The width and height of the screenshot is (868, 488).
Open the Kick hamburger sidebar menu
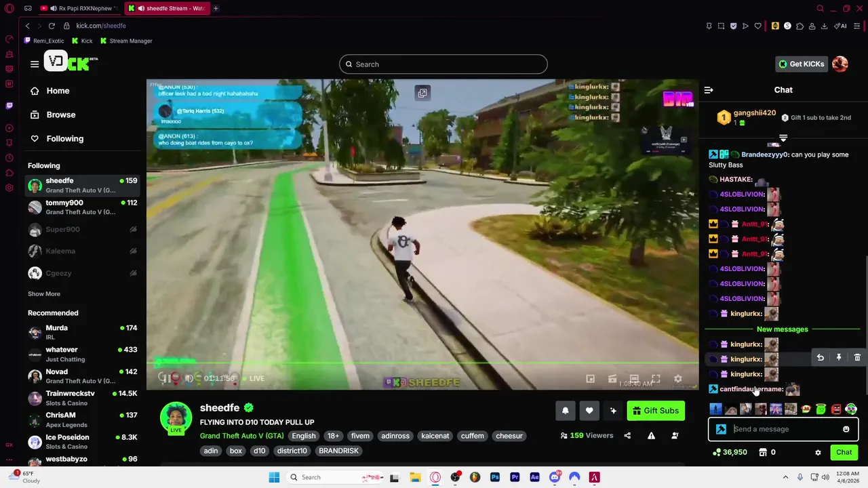coord(35,64)
